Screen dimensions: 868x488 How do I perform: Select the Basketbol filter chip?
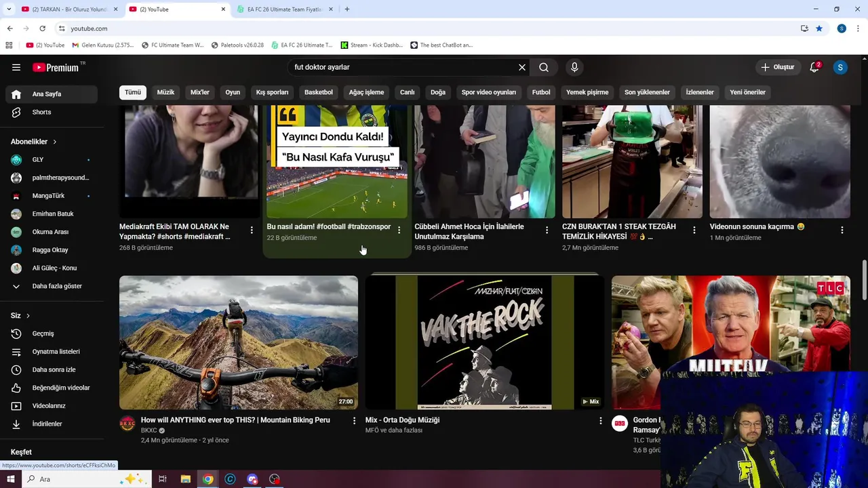point(319,92)
